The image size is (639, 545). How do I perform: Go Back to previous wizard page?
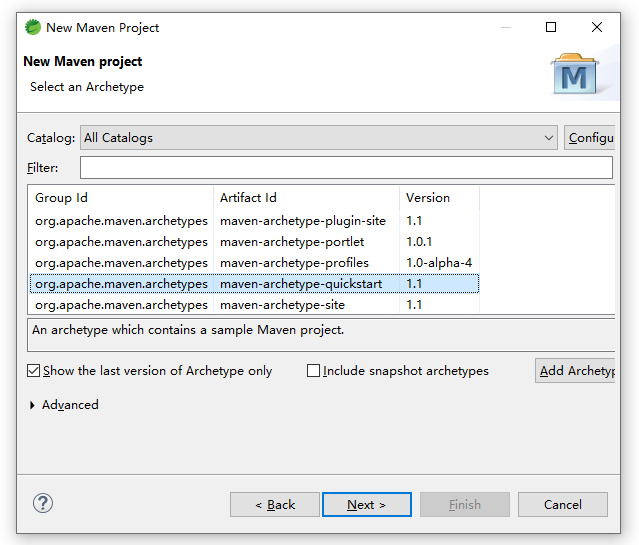(x=275, y=505)
